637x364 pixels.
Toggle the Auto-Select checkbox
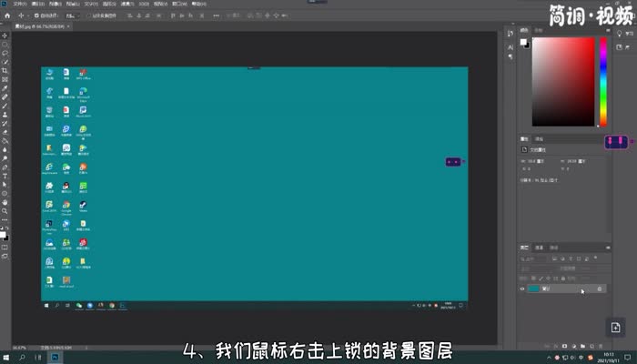tap(36, 15)
